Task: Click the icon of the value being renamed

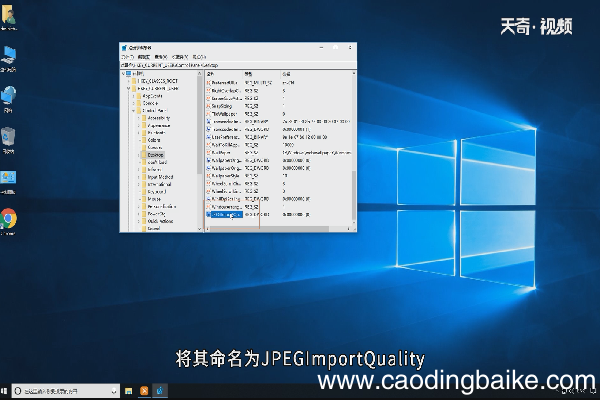Action: click(x=209, y=215)
